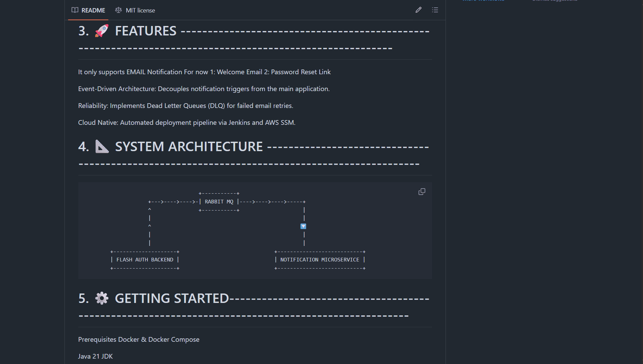The image size is (643, 364).
Task: Edit the README using the pencil icon
Action: coord(419,10)
